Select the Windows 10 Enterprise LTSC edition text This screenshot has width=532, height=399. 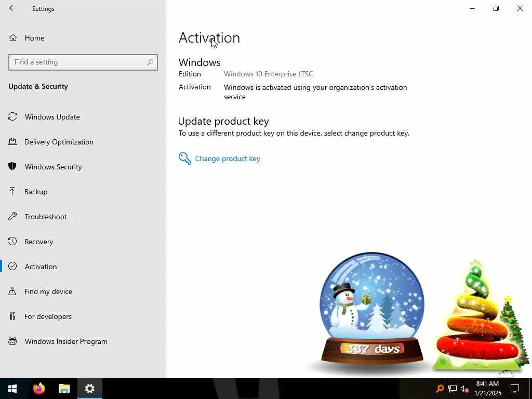pos(269,74)
